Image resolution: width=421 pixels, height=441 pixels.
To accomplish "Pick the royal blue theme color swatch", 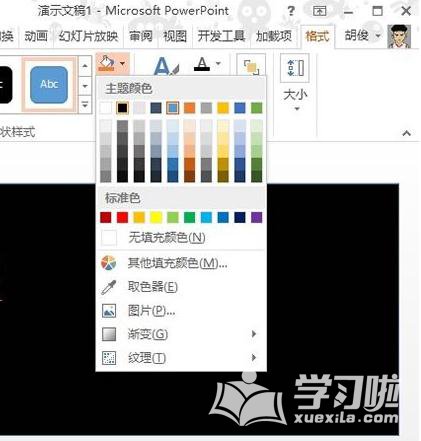I will point(240,108).
